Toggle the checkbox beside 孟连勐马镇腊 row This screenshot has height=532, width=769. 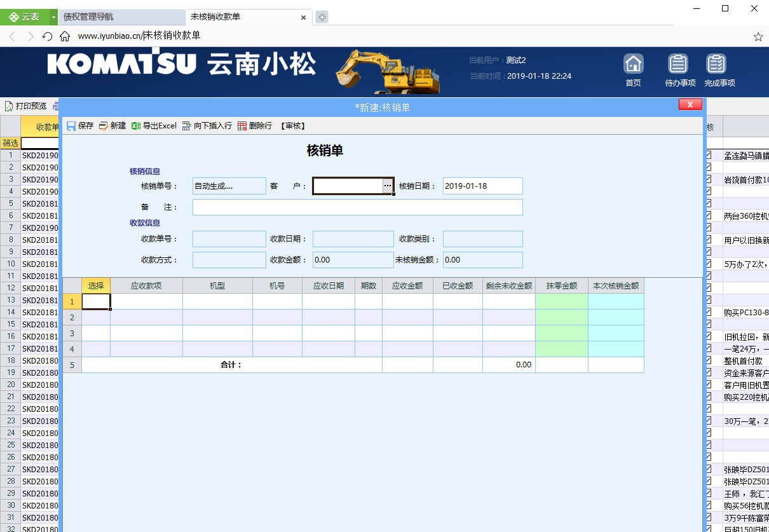[709, 155]
